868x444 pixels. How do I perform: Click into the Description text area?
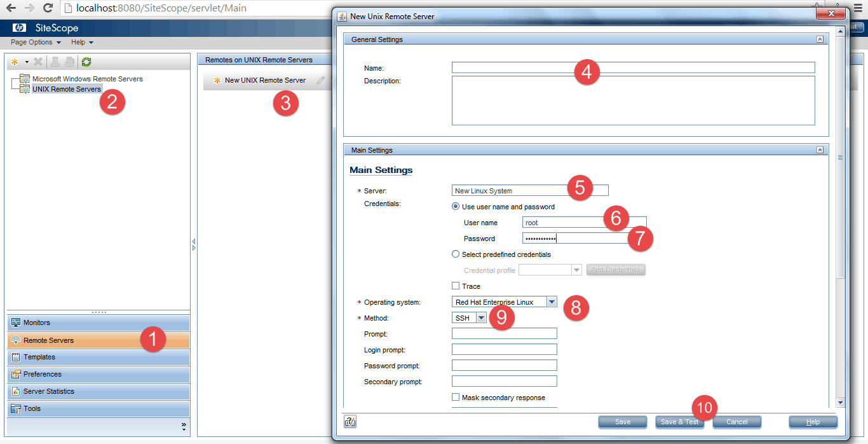[x=633, y=101]
